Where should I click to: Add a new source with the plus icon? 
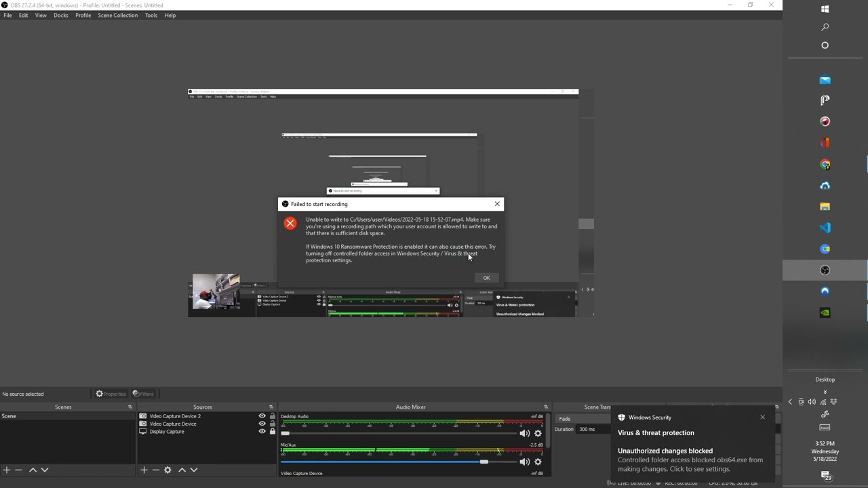(144, 470)
